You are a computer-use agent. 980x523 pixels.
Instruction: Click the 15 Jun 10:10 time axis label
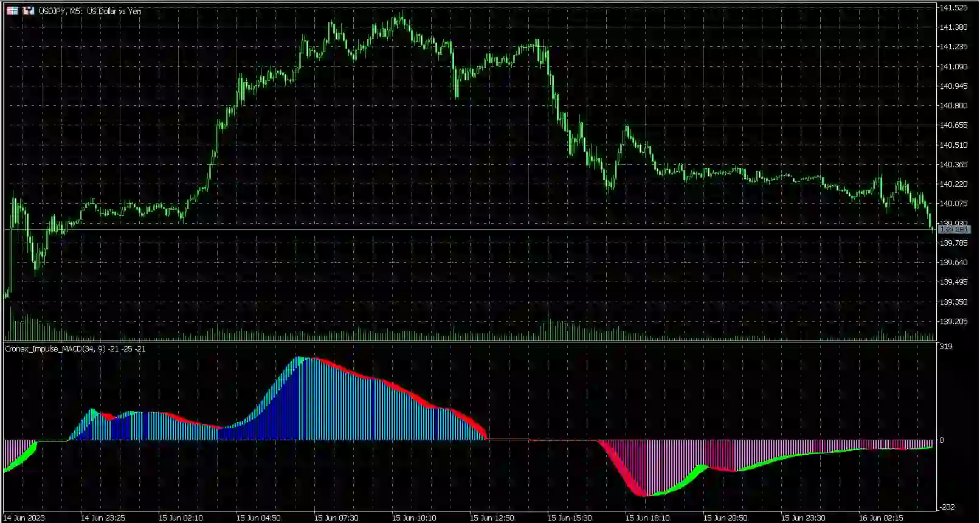(x=414, y=518)
